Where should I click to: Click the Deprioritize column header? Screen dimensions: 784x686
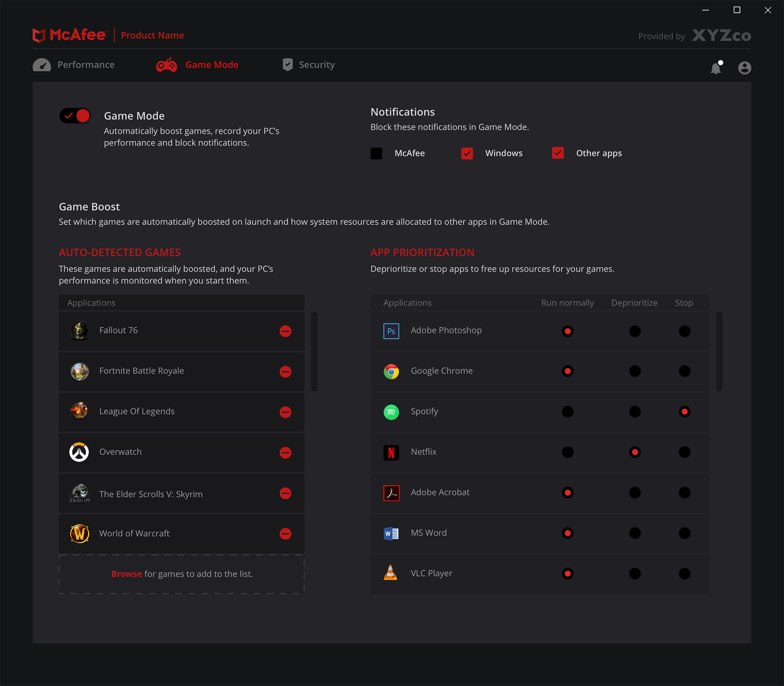(634, 303)
